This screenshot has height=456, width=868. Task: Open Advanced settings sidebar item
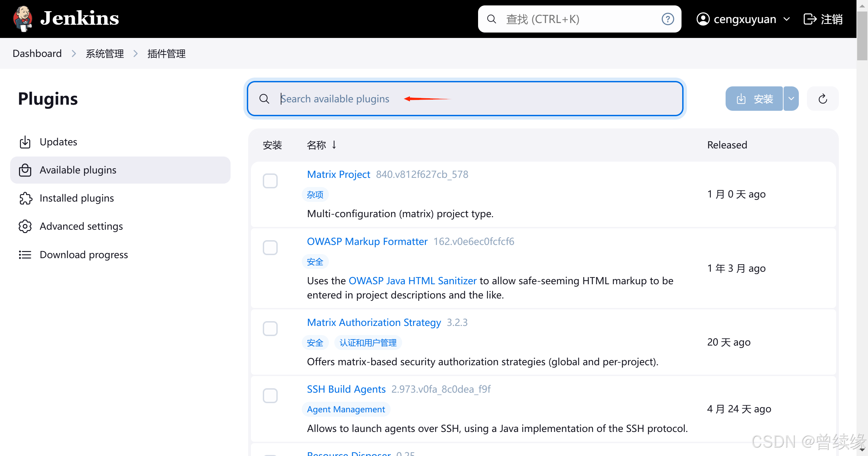(x=120, y=226)
